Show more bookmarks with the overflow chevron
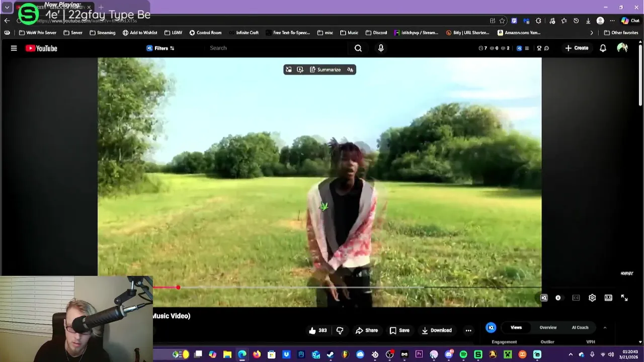This screenshot has height=362, width=644. pyautogui.click(x=592, y=33)
